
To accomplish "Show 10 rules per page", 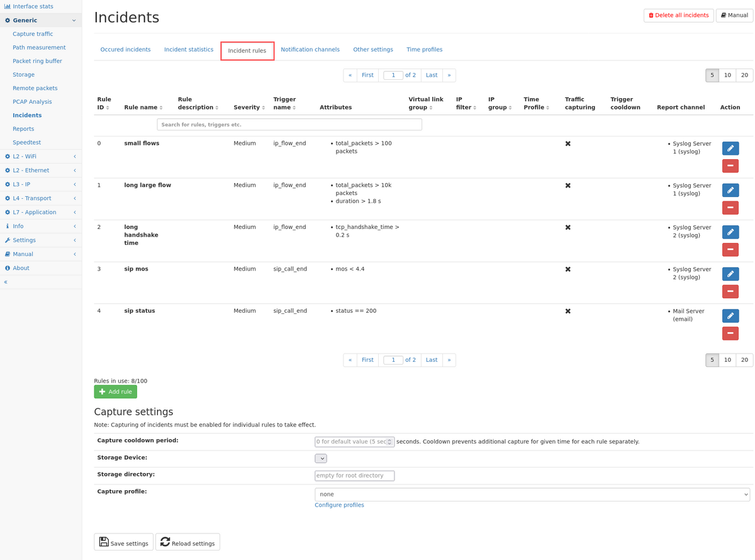I will pyautogui.click(x=727, y=76).
